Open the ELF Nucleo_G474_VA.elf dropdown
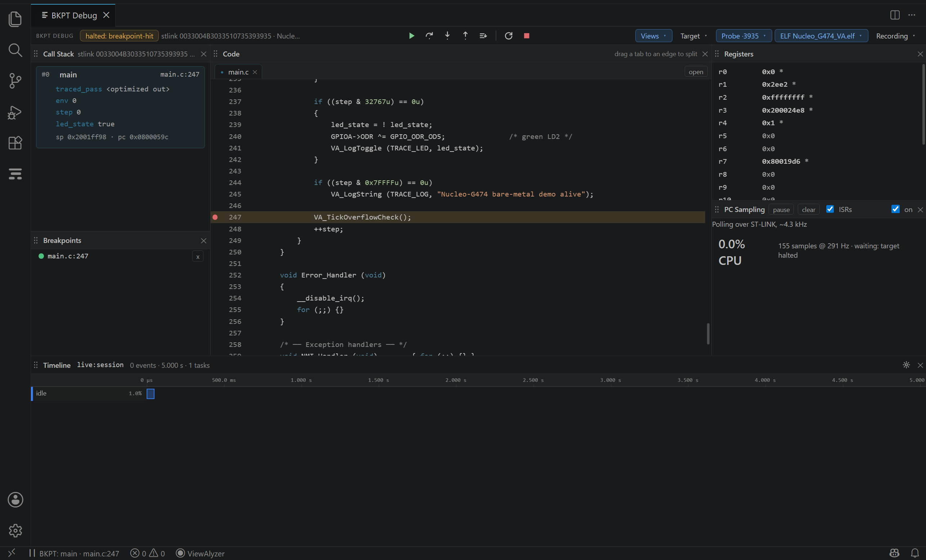Screen dimensions: 926x560 tap(821, 36)
